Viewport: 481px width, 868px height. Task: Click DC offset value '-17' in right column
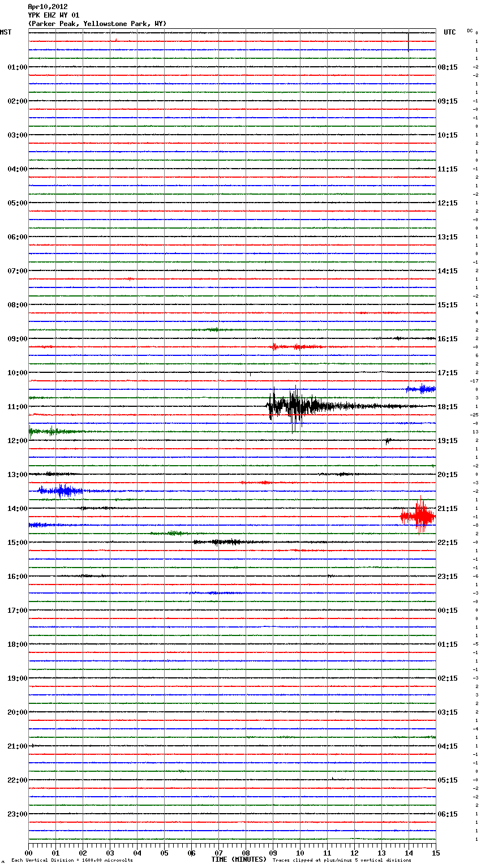coord(475,381)
